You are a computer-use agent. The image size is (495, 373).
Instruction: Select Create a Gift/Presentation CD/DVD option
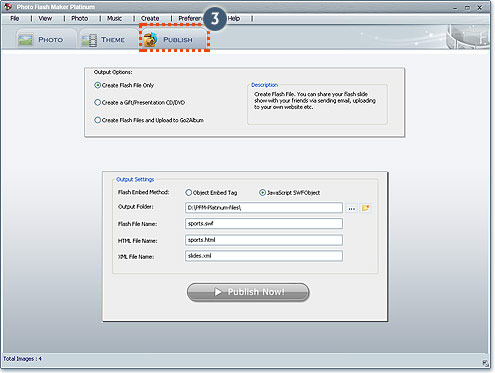pyautogui.click(x=140, y=103)
